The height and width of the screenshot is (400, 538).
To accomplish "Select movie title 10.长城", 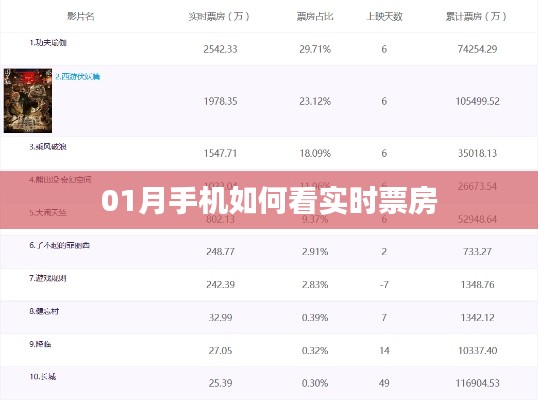I will (43, 377).
